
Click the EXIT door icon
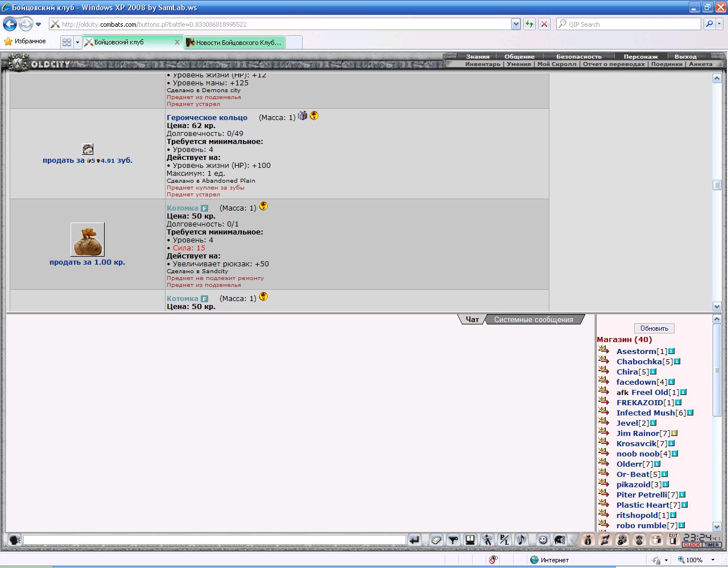(673, 540)
